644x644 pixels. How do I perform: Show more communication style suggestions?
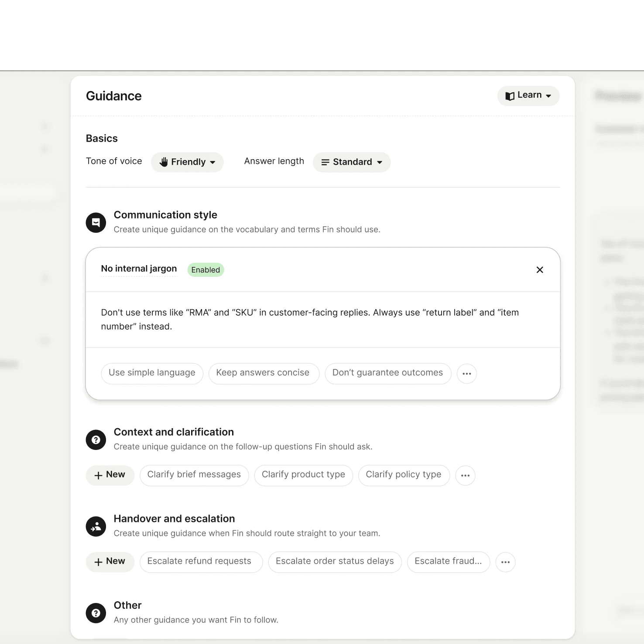[x=467, y=374]
